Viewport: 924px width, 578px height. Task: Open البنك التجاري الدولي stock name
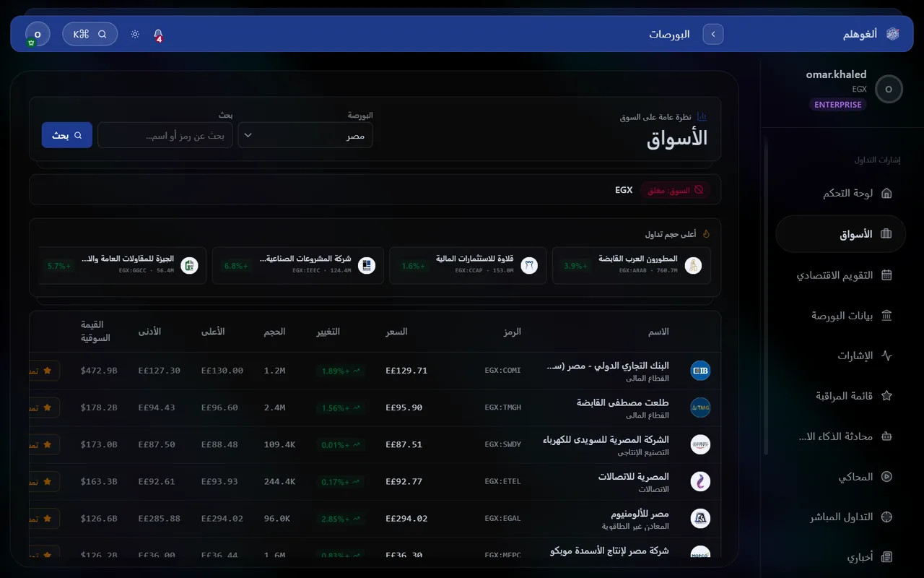click(x=608, y=366)
